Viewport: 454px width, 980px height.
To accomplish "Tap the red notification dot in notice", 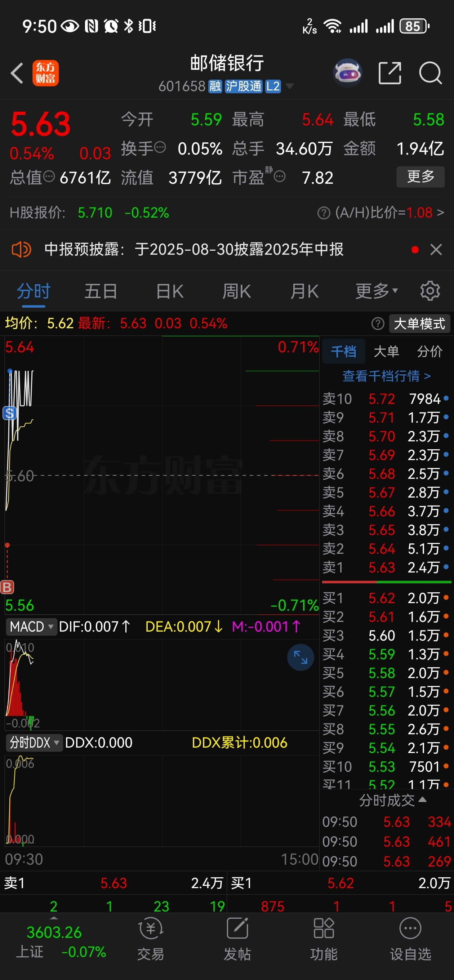I will click(x=415, y=250).
